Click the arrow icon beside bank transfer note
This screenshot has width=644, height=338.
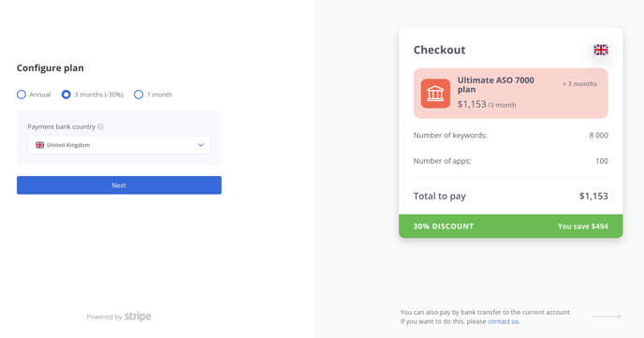607,316
